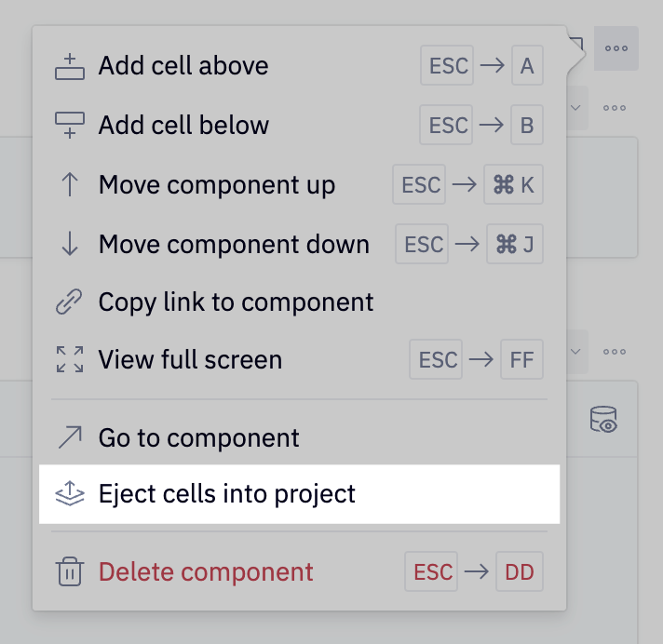Click the A shortcut key badge
663x644 pixels.
[527, 66]
